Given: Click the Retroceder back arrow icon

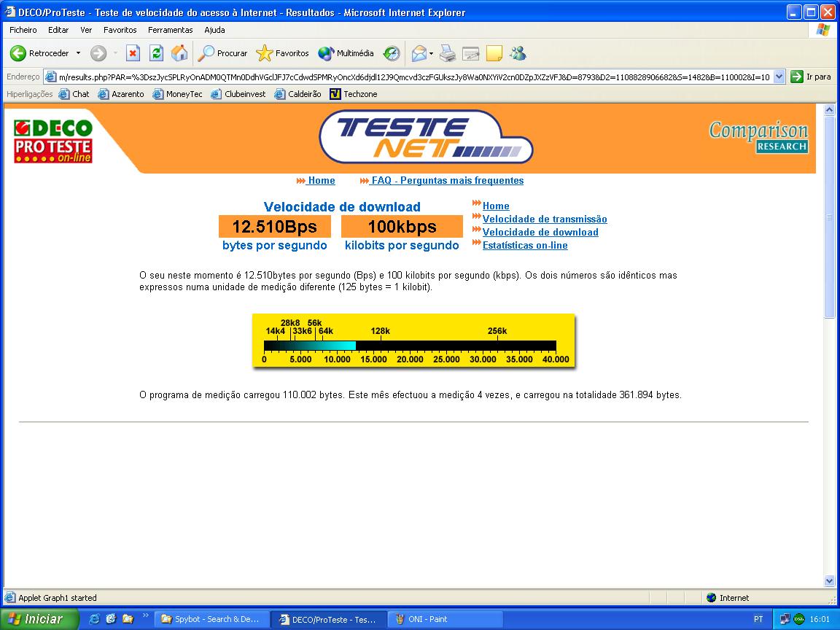Looking at the screenshot, I should point(18,53).
